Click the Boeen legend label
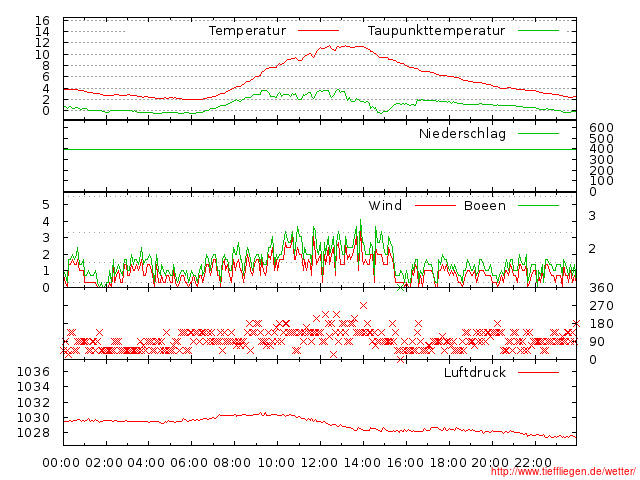Screen dimensions: 640x480 coord(485,205)
